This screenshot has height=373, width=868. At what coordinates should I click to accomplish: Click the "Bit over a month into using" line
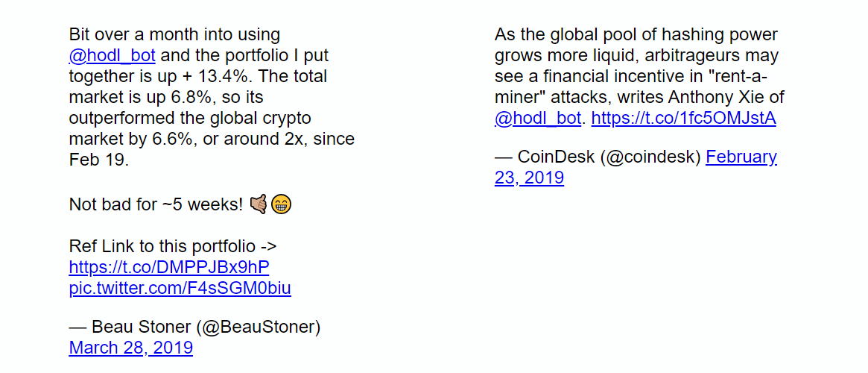pos(174,35)
